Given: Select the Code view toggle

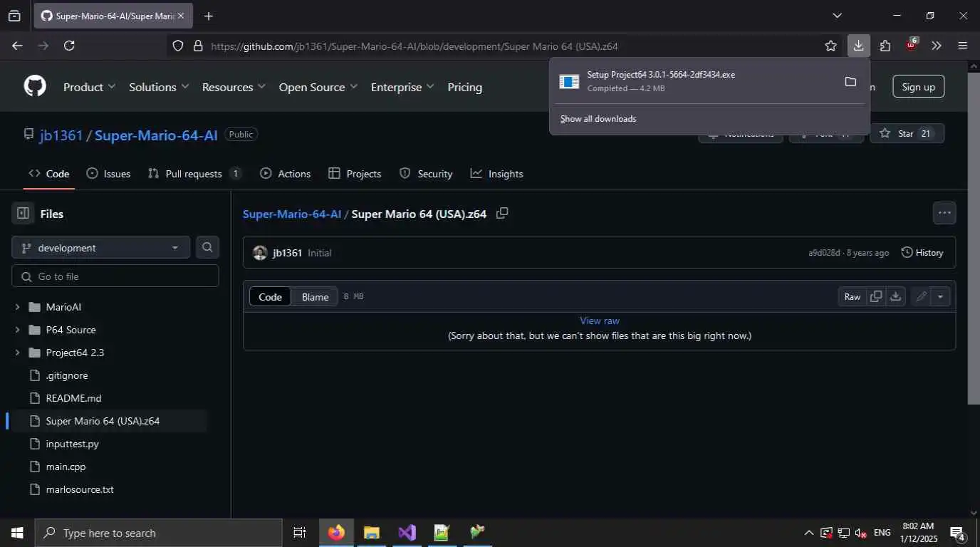Looking at the screenshot, I should (x=270, y=297).
